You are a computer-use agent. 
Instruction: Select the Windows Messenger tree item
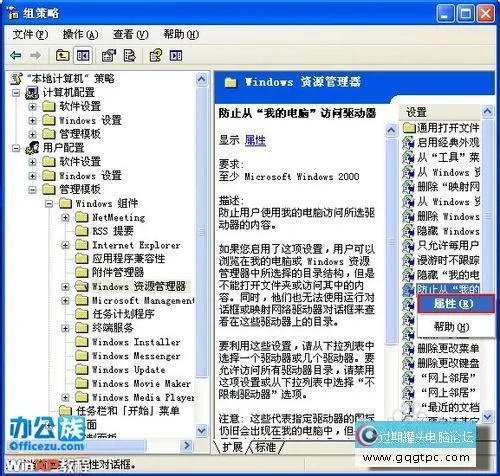click(x=136, y=356)
